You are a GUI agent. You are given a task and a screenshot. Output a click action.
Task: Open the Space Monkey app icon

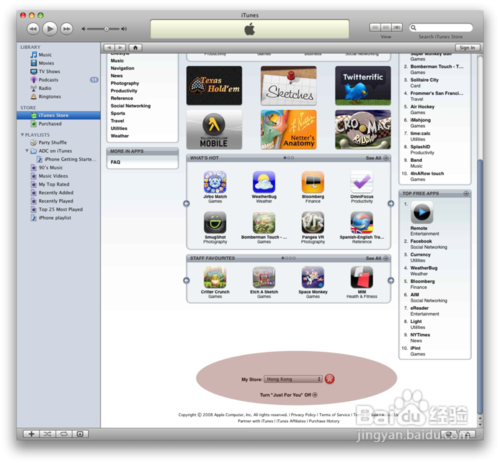[x=313, y=277]
